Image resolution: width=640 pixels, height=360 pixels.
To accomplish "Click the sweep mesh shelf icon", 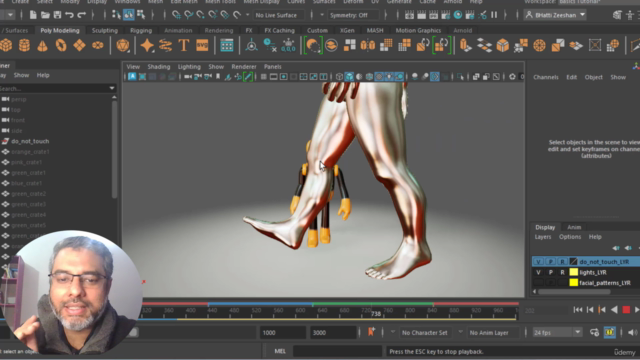I will [165, 45].
